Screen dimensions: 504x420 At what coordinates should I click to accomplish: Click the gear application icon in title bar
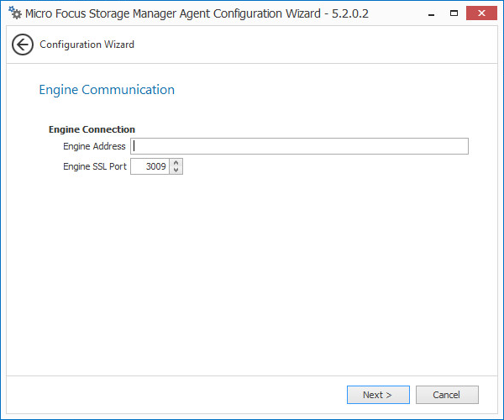(14, 13)
